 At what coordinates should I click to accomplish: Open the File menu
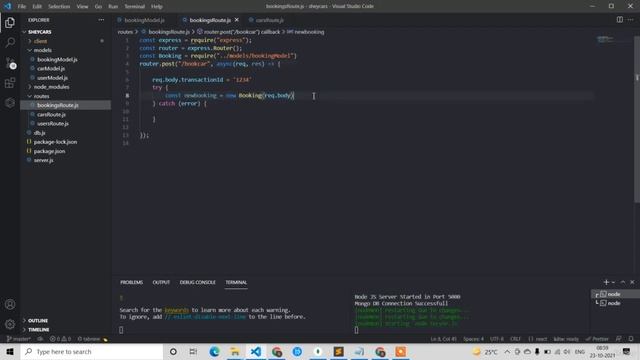22,6
